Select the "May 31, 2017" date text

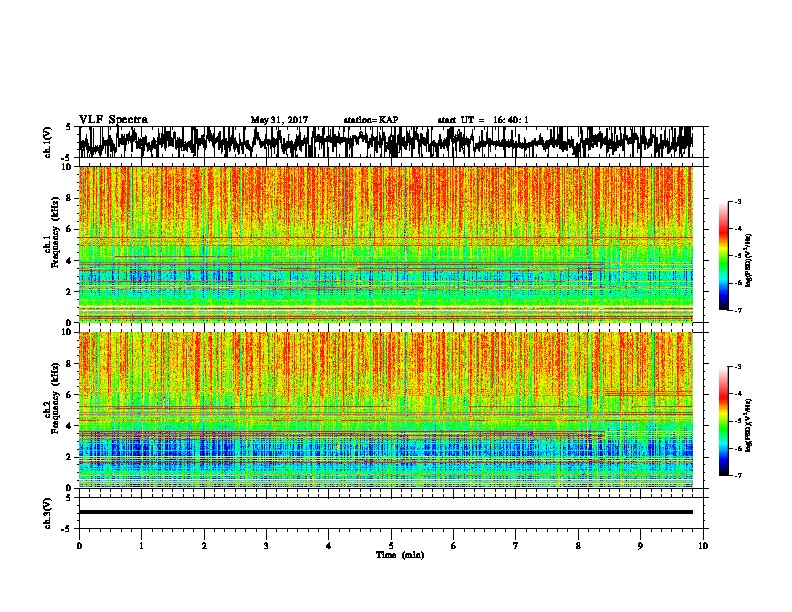coord(279,120)
